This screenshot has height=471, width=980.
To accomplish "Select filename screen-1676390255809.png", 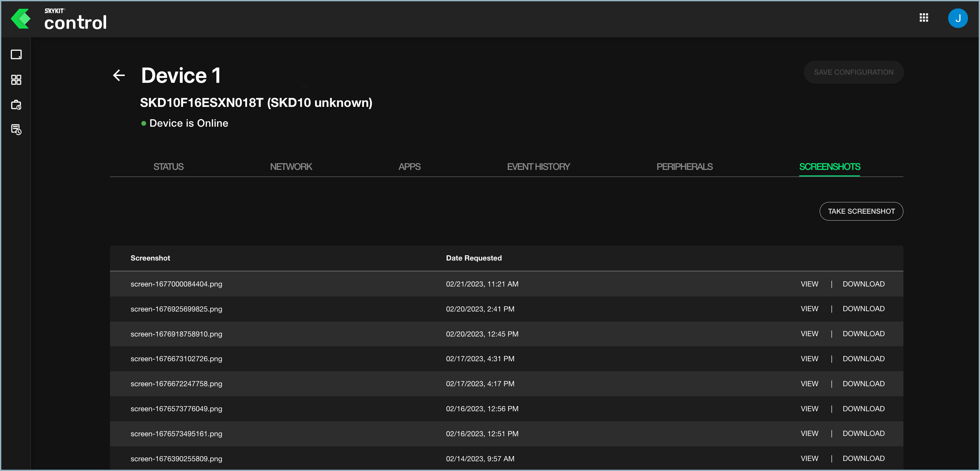I will [176, 459].
